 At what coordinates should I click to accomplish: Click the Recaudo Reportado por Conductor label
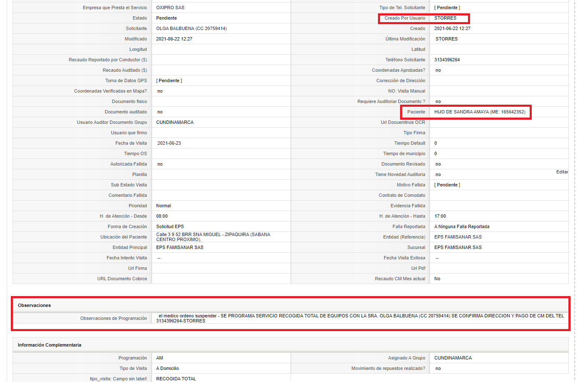click(108, 60)
